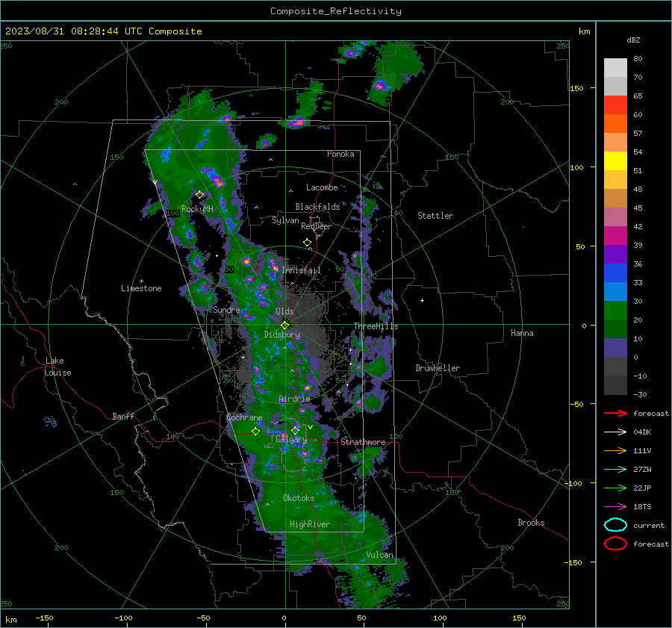This screenshot has width=672, height=628.
Task: Click the yellow diamond marker near RockyMH
Action: (199, 195)
